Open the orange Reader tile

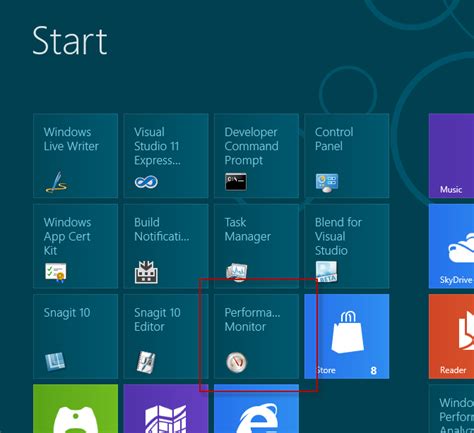pos(451,336)
